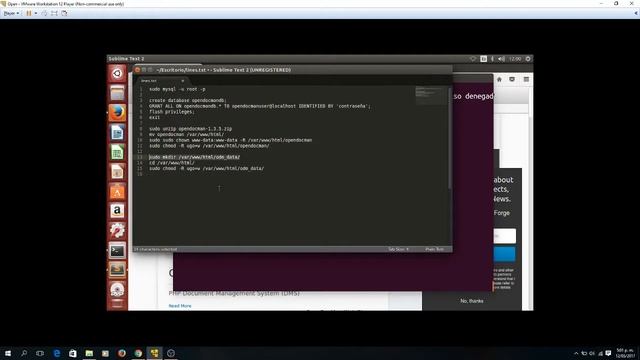640x360 pixels.
Task: Click the 'Read More' link in Firefox
Action: (x=180, y=306)
